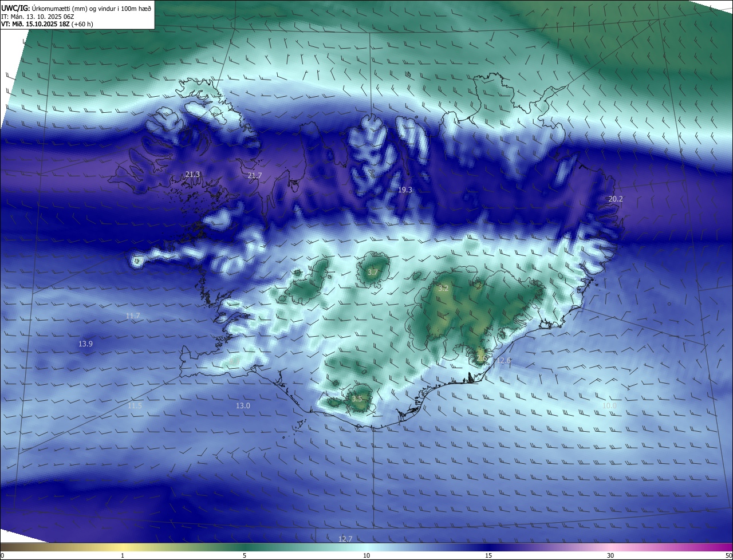Click the 21.7 value label on the map
733x560 pixels.
coord(255,175)
